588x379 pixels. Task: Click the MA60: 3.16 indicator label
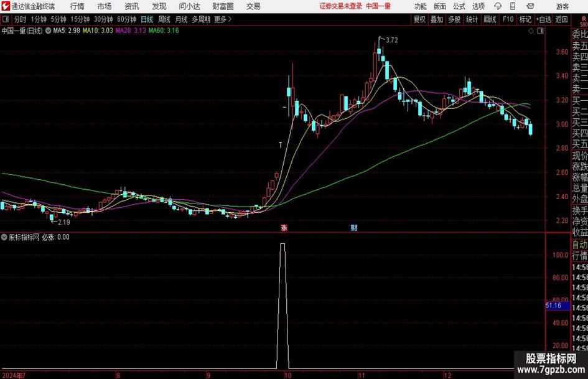coord(164,30)
